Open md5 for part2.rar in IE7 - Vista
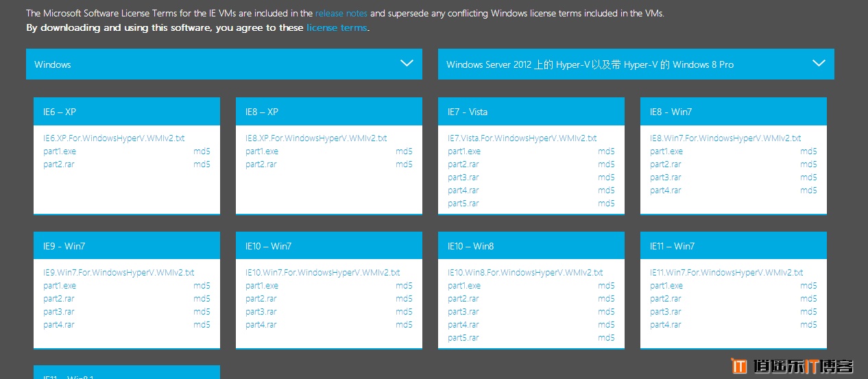 coord(607,164)
